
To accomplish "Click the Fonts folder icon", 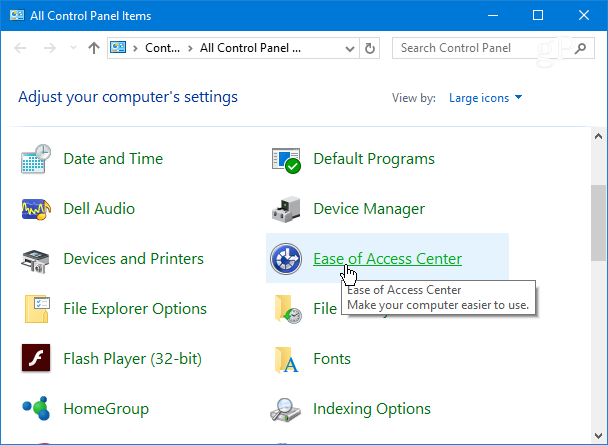I will coord(287,360).
